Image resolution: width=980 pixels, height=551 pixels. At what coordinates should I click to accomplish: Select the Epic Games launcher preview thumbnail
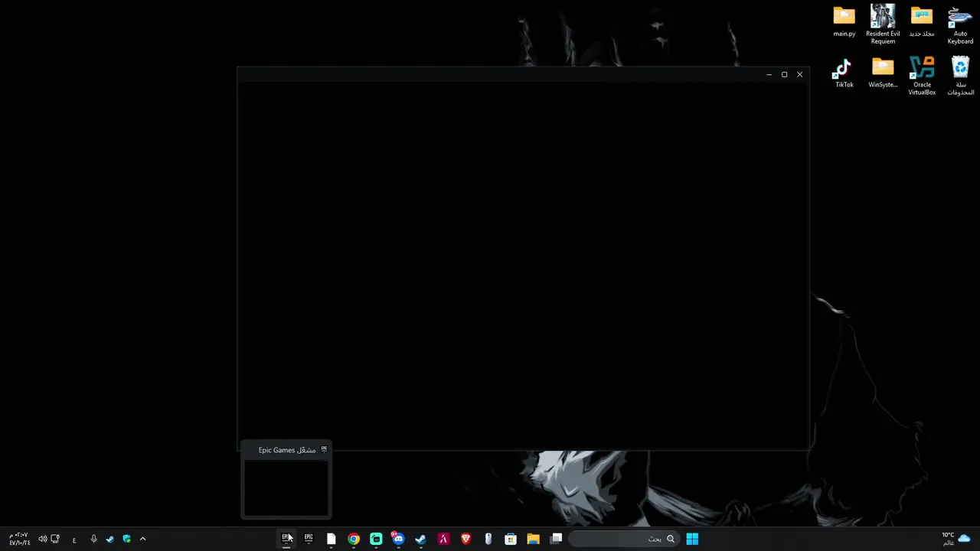point(286,487)
